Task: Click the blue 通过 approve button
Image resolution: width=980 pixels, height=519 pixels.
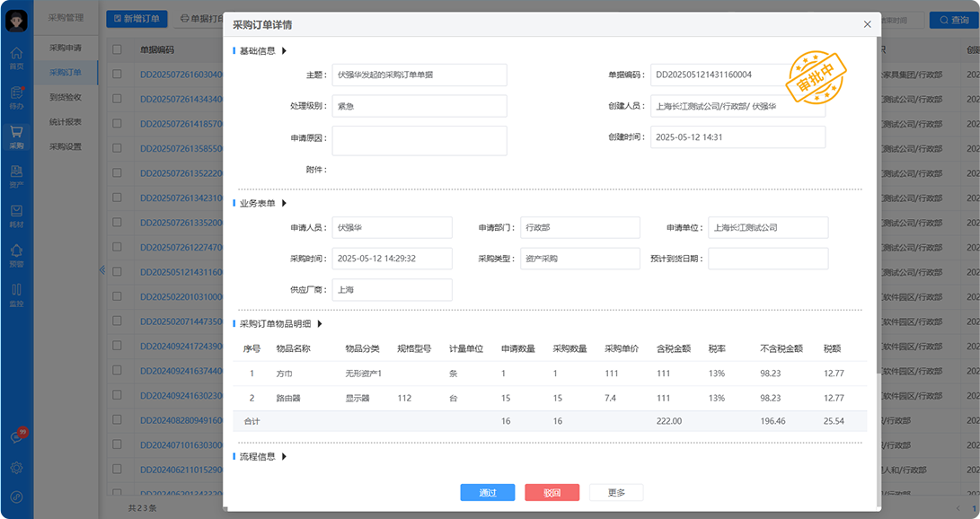Action: tap(487, 492)
